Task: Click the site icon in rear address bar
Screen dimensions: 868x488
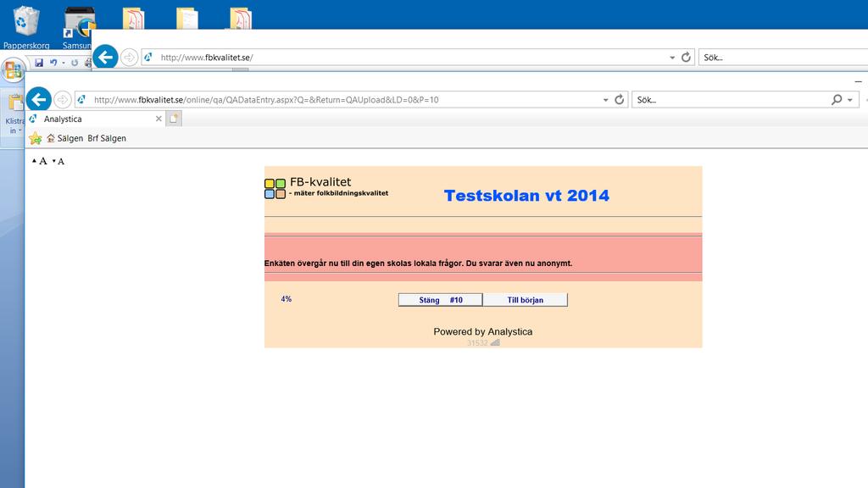Action: [148, 57]
